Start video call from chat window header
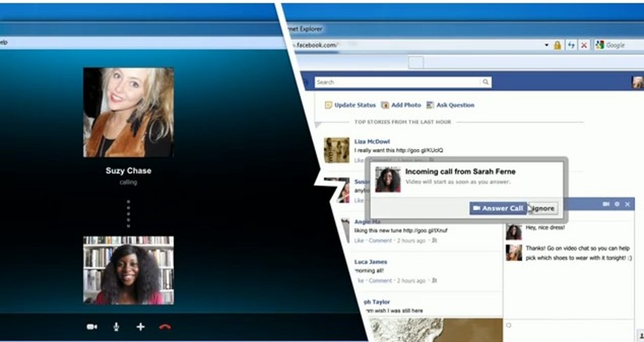This screenshot has width=644, height=342. pyautogui.click(x=606, y=204)
